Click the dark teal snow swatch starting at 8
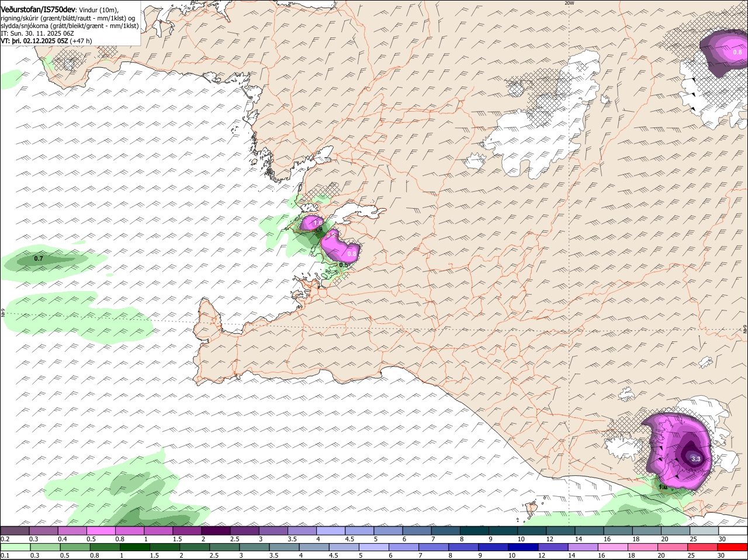748x560 pixels. pyautogui.click(x=474, y=531)
